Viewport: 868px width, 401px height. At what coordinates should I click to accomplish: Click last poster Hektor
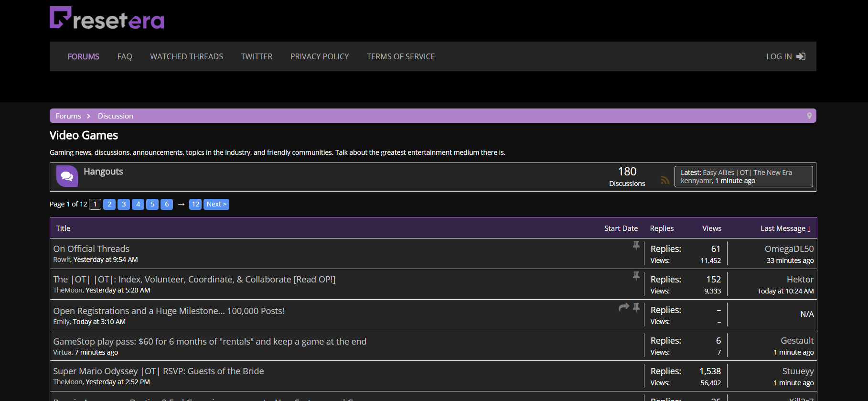tap(800, 280)
